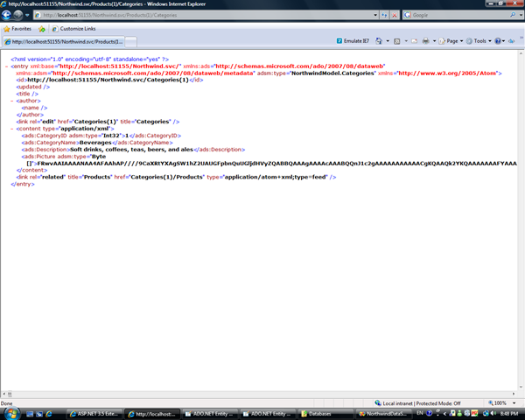This screenshot has height=420, width=525.
Task: Open the Help question mark menu
Action: point(500,41)
